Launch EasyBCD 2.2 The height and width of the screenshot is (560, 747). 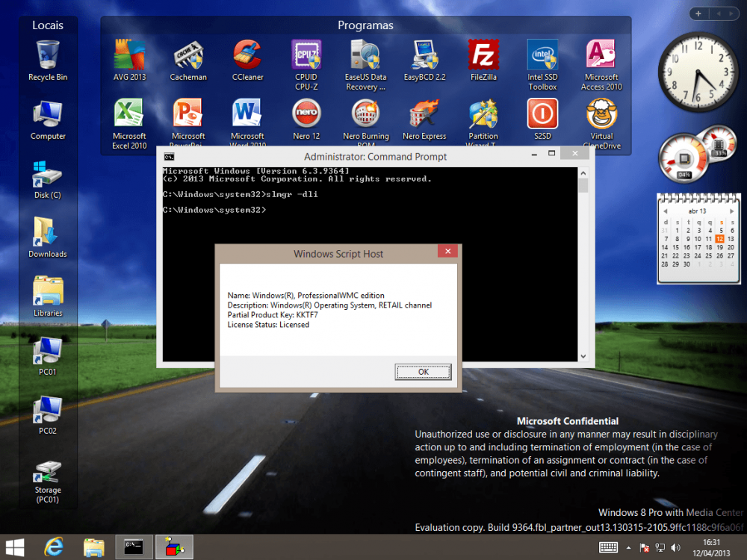click(424, 60)
